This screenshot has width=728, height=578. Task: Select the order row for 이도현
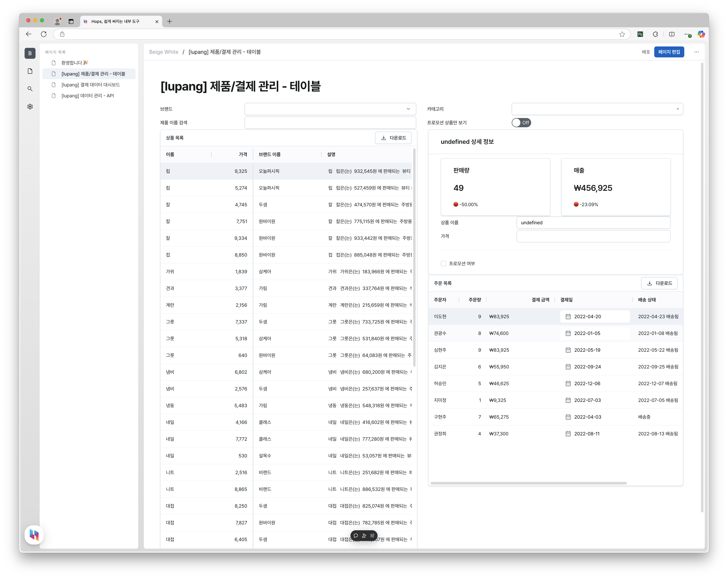pos(555,316)
